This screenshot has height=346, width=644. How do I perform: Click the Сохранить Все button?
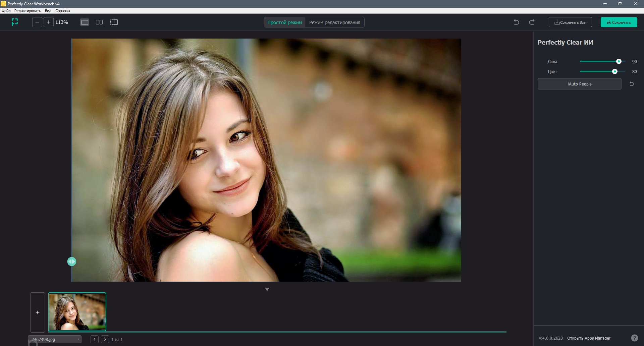570,22
